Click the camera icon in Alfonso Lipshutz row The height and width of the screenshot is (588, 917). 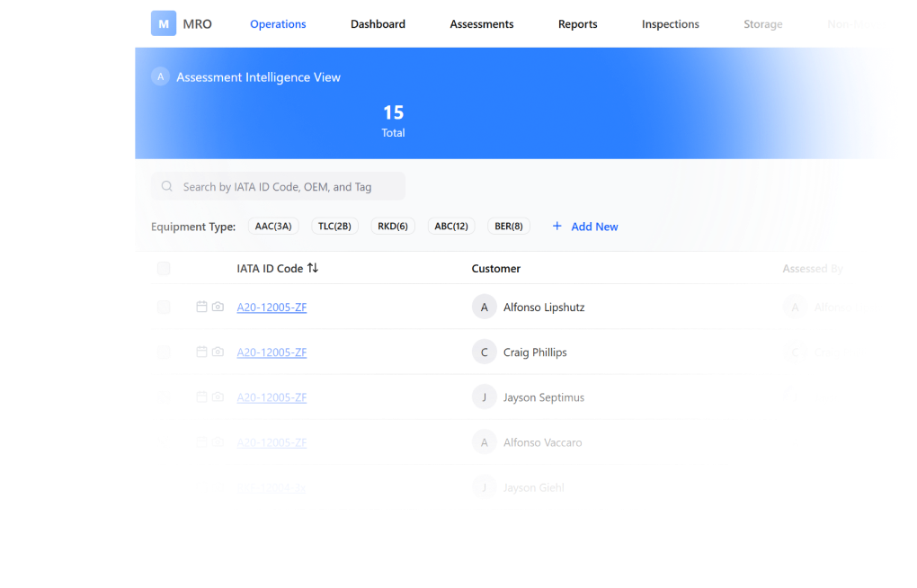pos(218,307)
